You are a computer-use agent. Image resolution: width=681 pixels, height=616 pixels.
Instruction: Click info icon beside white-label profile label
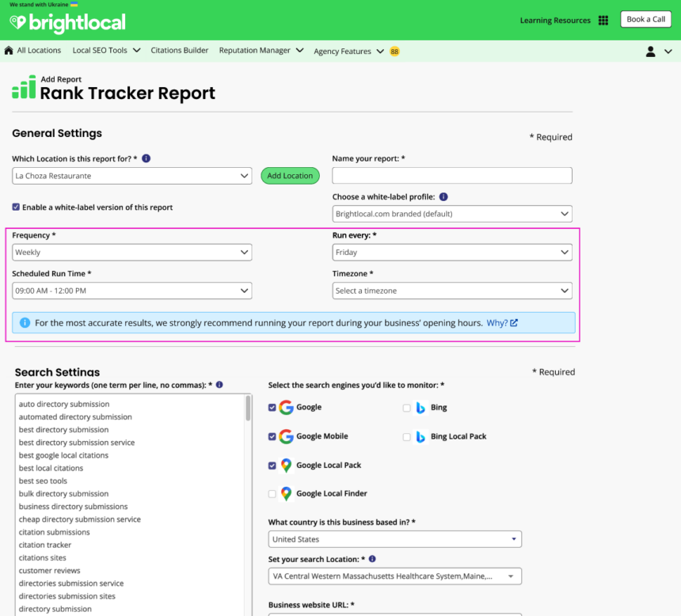pyautogui.click(x=443, y=197)
